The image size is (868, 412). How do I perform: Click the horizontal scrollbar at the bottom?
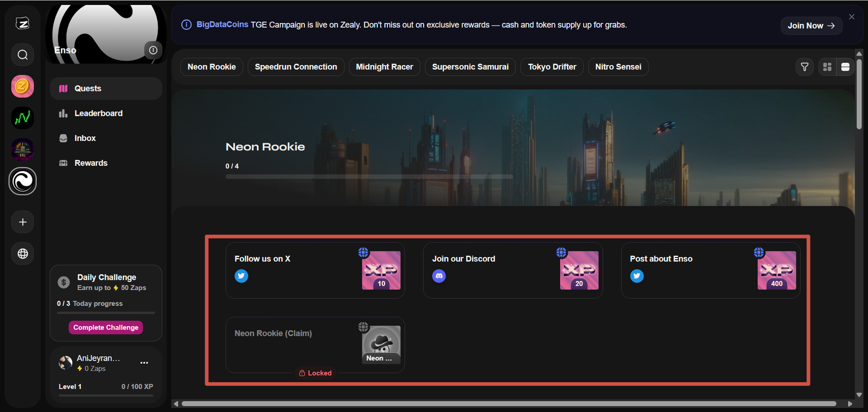508,404
